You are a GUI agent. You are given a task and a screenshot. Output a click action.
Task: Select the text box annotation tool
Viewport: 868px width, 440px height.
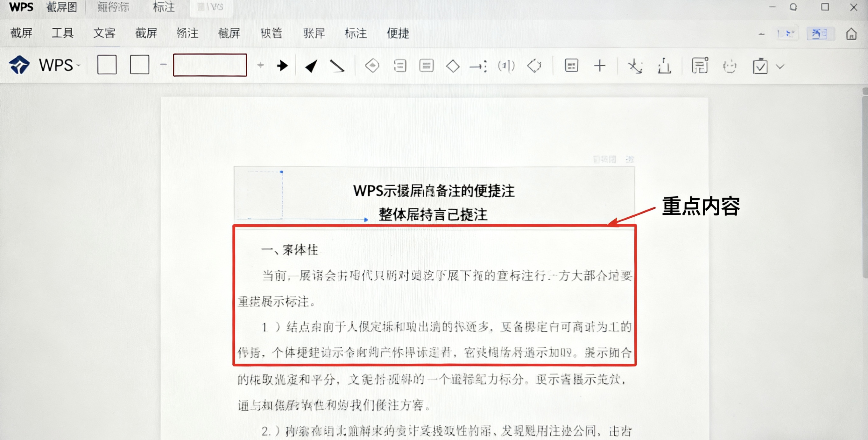tap(426, 66)
